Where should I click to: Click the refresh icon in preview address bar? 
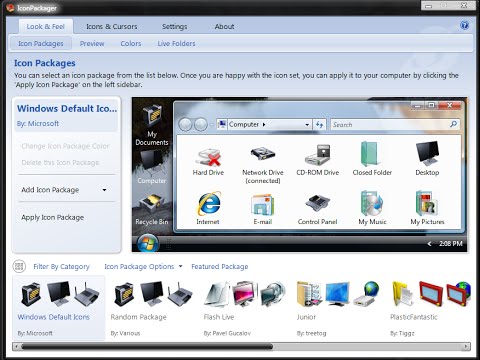click(x=319, y=125)
